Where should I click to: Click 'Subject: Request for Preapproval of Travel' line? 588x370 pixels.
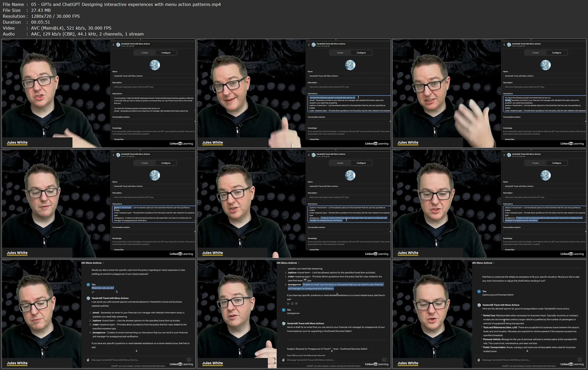pos(327,349)
